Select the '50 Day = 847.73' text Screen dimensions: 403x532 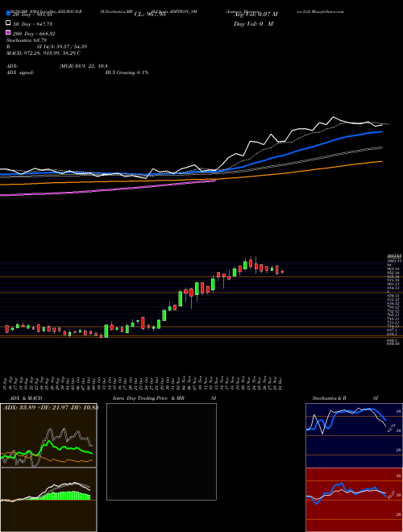pos(33,23)
